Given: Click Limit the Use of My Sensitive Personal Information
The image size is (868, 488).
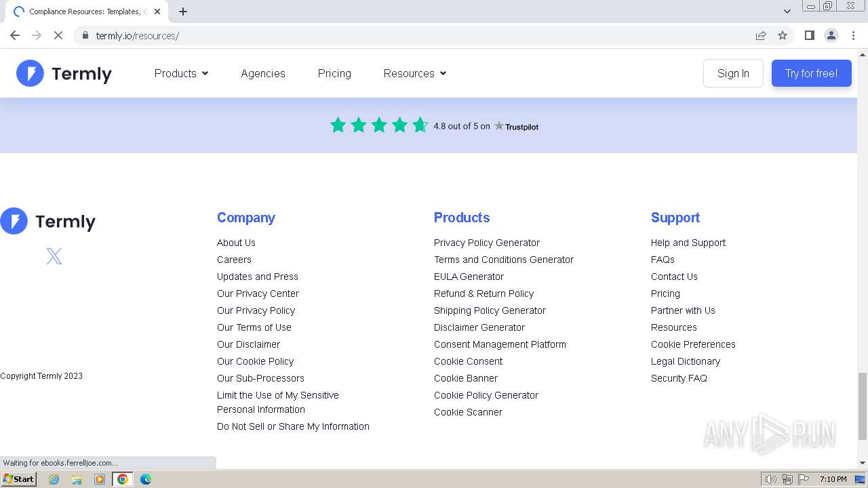Looking at the screenshot, I should (x=278, y=402).
